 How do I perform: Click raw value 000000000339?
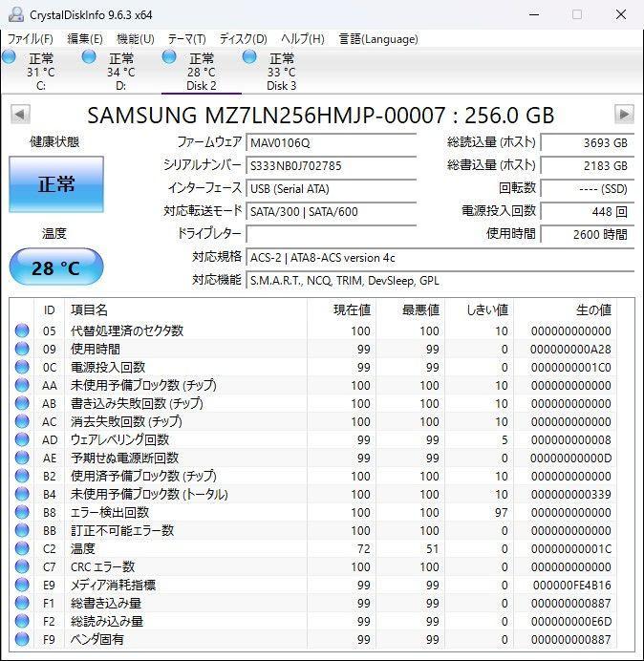[571, 495]
